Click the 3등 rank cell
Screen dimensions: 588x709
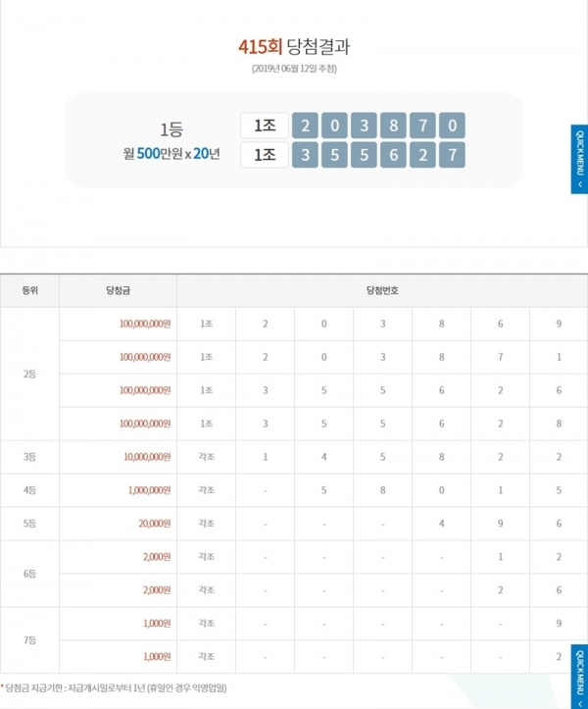29,457
